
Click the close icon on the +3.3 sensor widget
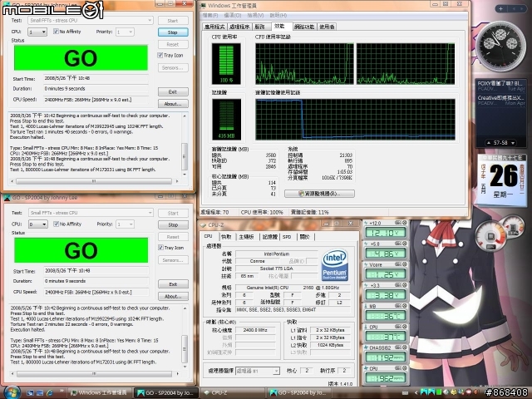(x=405, y=285)
